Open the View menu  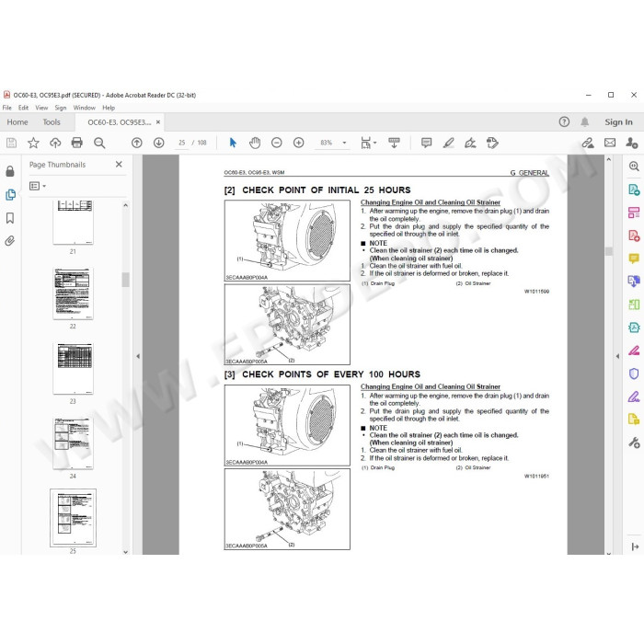click(x=41, y=108)
